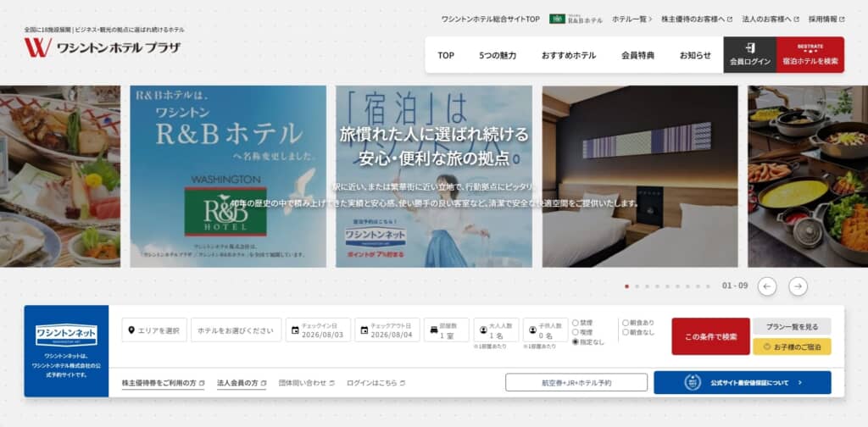Click the R&B ホテル name-change banner slide
This screenshot has height=427, width=868.
coord(228,176)
